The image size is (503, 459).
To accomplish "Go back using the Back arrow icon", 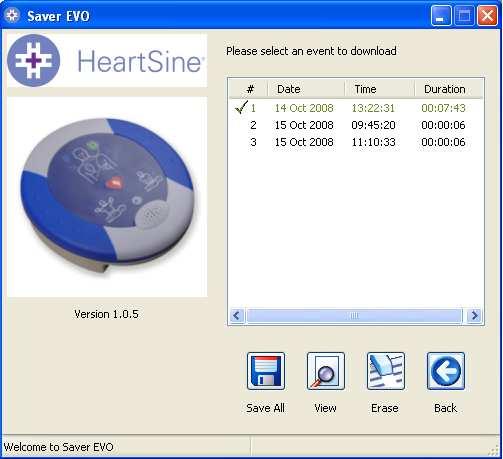I will (x=446, y=371).
